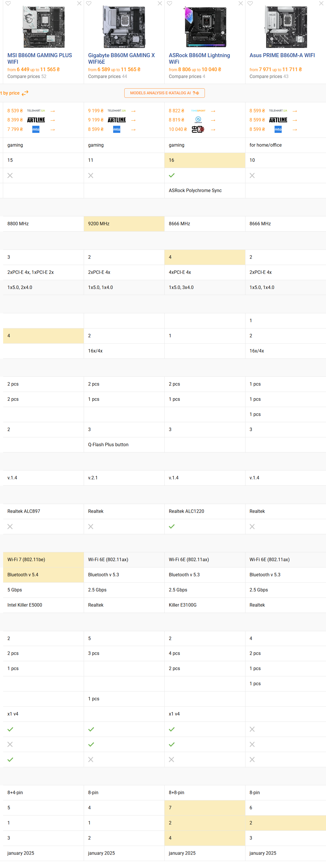Viewport: 326px width, 868px height.
Task: Click Wi-Fi 7 (802.11be) highlighted cell
Action: (x=43, y=560)
